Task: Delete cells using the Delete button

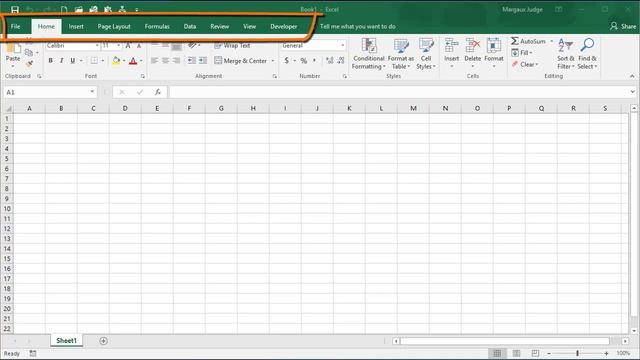Action: (472, 54)
